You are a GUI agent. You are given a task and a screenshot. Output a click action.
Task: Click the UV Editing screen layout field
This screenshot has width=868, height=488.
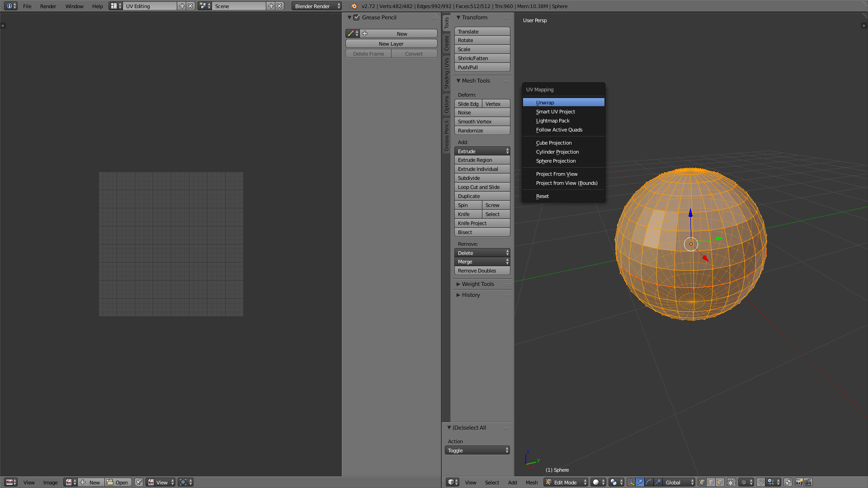tap(150, 6)
